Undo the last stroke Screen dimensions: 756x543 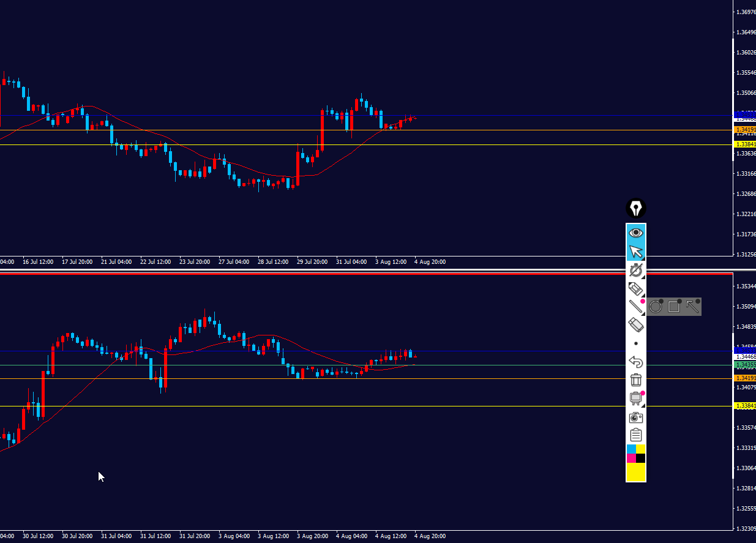click(x=636, y=362)
